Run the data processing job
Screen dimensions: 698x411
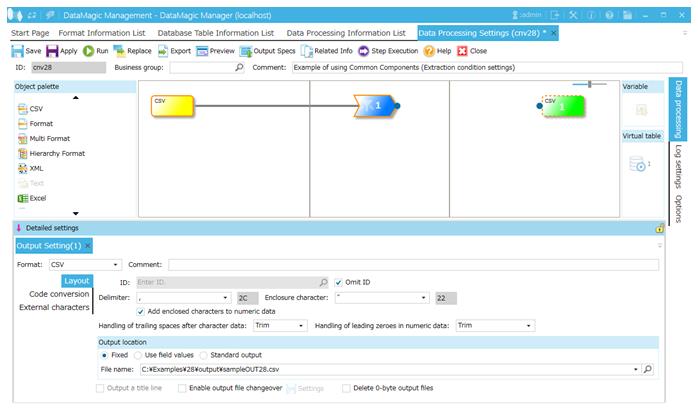click(x=94, y=50)
